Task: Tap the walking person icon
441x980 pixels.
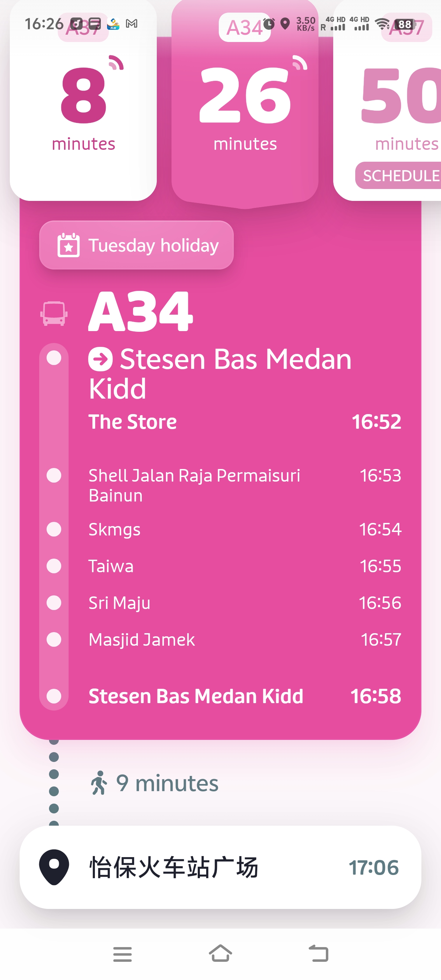Action: point(99,783)
